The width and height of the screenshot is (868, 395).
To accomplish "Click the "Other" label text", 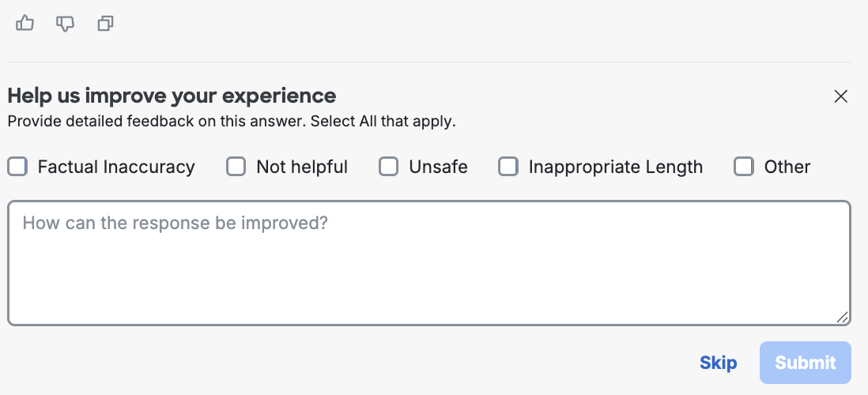I will click(787, 167).
